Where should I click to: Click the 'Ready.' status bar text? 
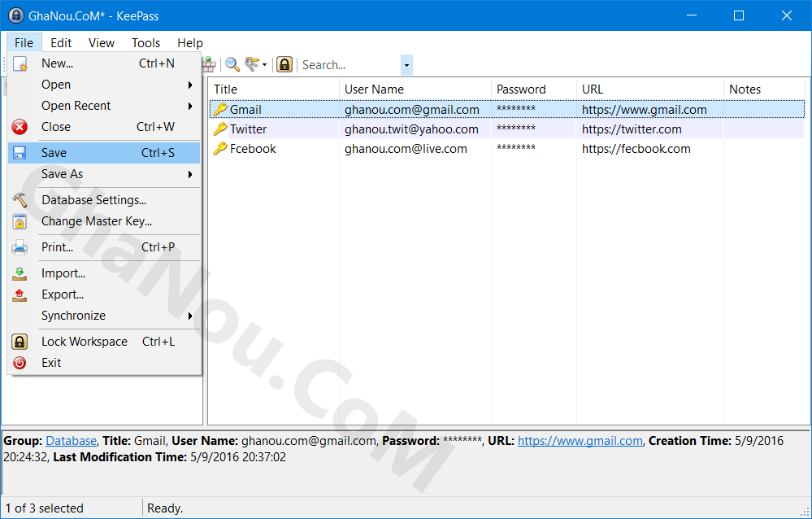pos(165,508)
